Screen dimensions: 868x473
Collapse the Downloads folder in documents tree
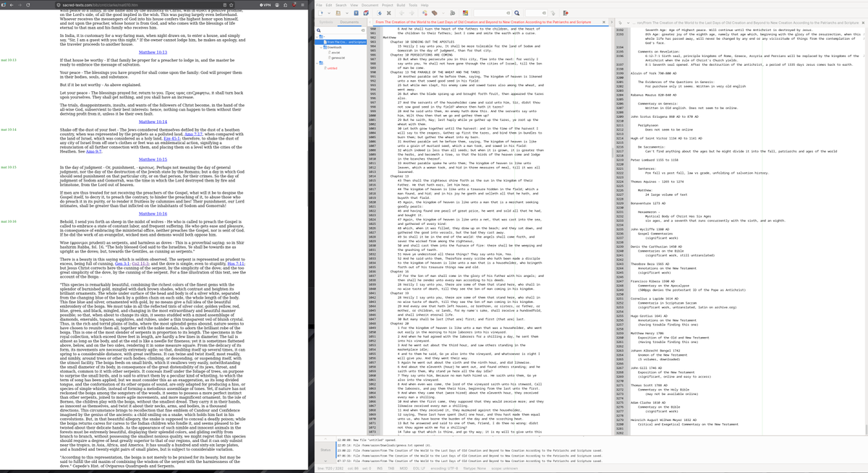point(321,48)
